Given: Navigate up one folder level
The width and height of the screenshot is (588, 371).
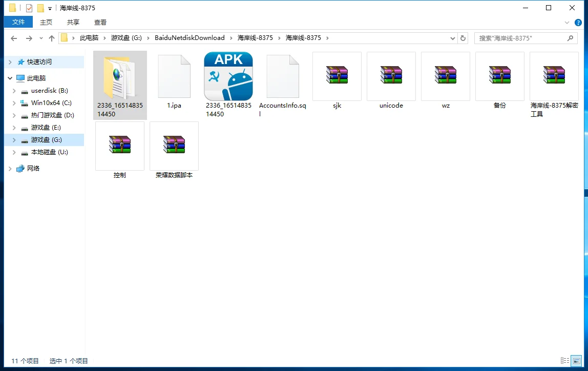Looking at the screenshot, I should [x=52, y=38].
